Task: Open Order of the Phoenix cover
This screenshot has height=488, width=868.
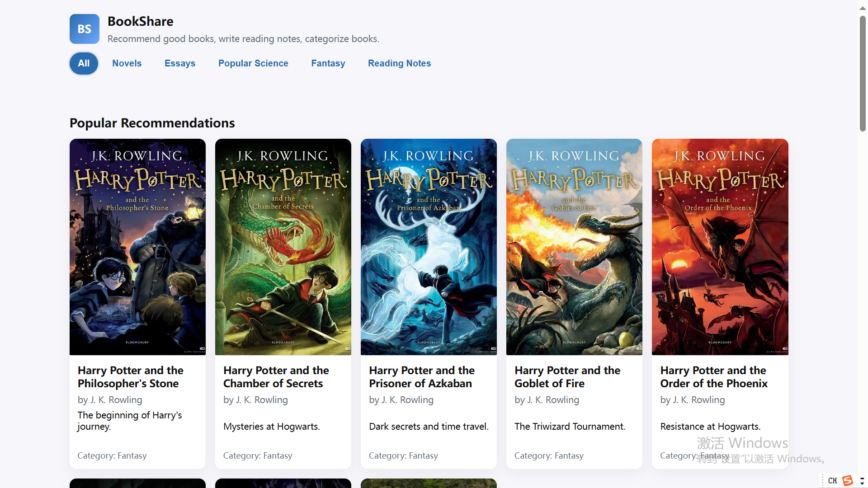Action: click(720, 247)
